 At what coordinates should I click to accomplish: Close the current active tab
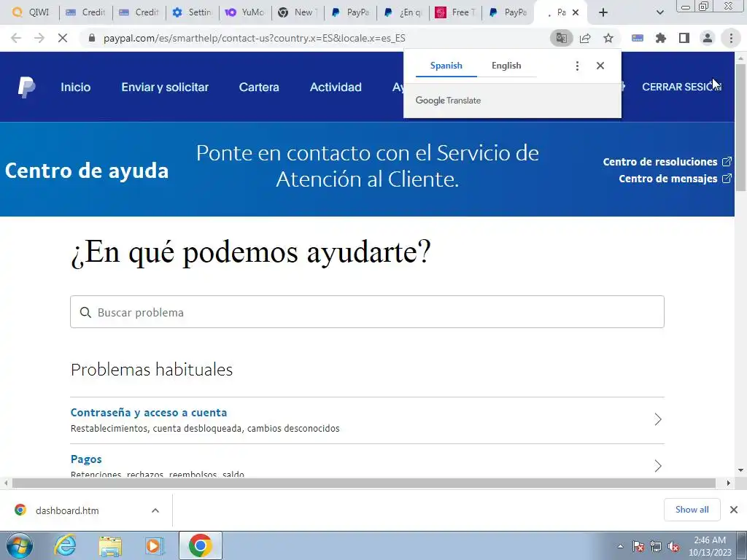(x=576, y=12)
